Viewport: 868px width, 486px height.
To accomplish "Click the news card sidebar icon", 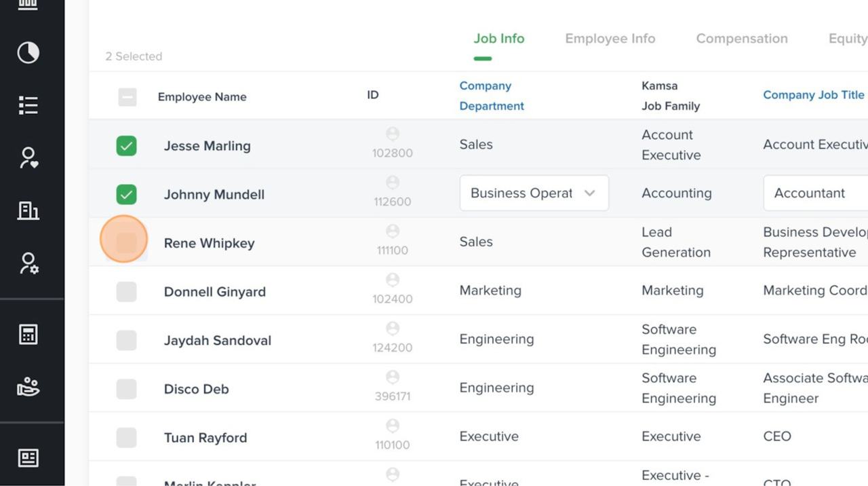I will tap(28, 458).
